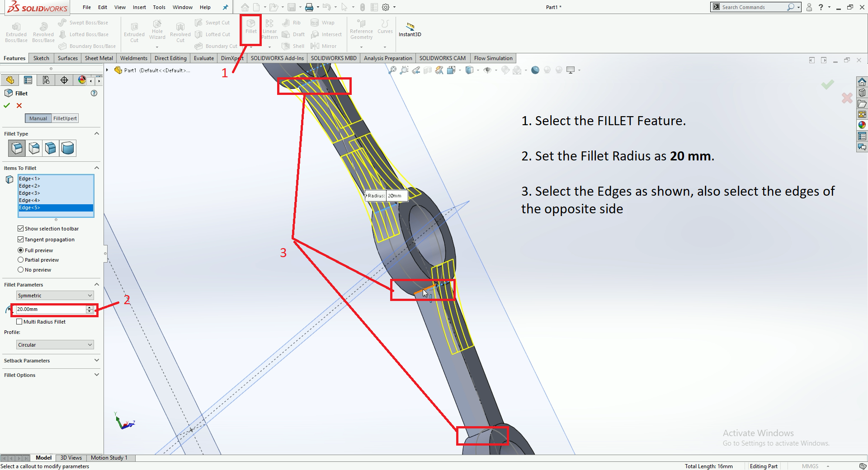868x470 pixels.
Task: Open the Curves tool
Action: pyautogui.click(x=385, y=26)
